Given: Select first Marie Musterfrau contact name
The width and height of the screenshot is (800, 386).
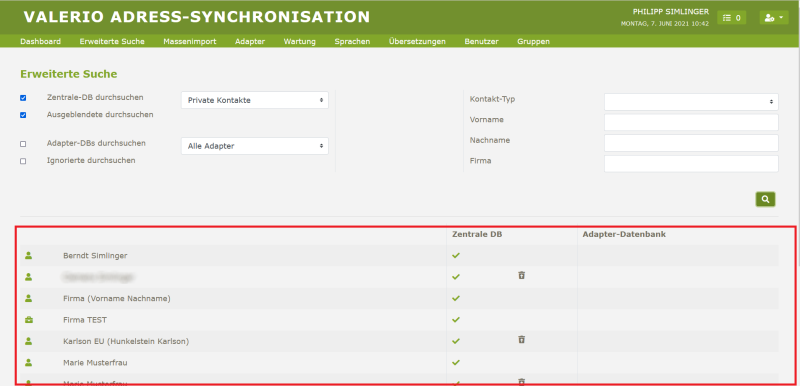Looking at the screenshot, I should pos(95,363).
